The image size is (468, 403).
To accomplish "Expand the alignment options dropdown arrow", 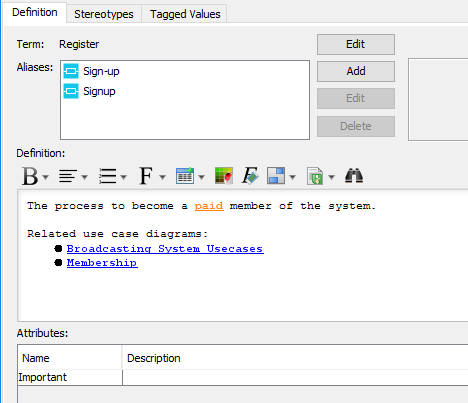I will [85, 177].
